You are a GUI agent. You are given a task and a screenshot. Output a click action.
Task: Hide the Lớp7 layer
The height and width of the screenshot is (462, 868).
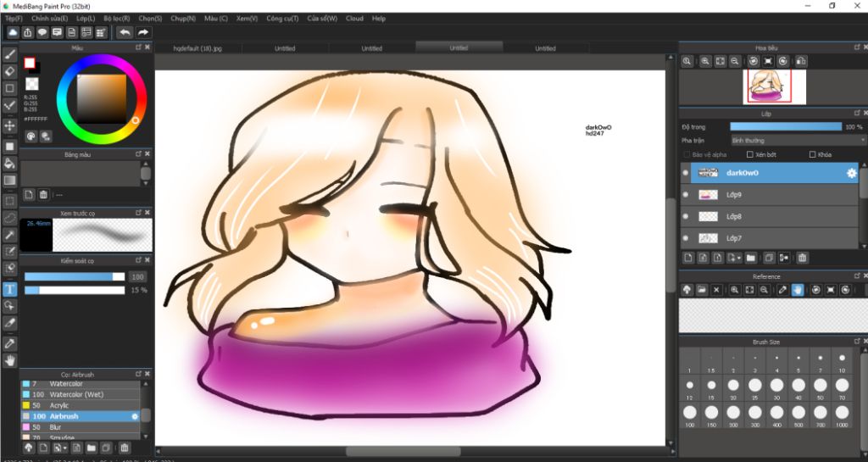click(686, 238)
